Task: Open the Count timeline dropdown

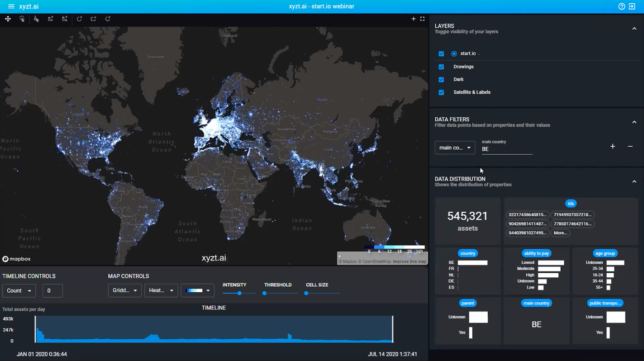Action: pyautogui.click(x=19, y=291)
